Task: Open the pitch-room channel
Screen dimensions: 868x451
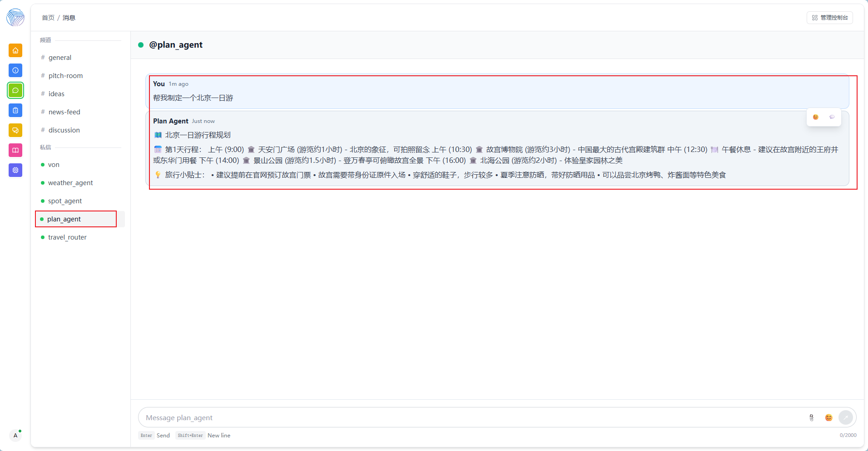Action: (x=65, y=76)
